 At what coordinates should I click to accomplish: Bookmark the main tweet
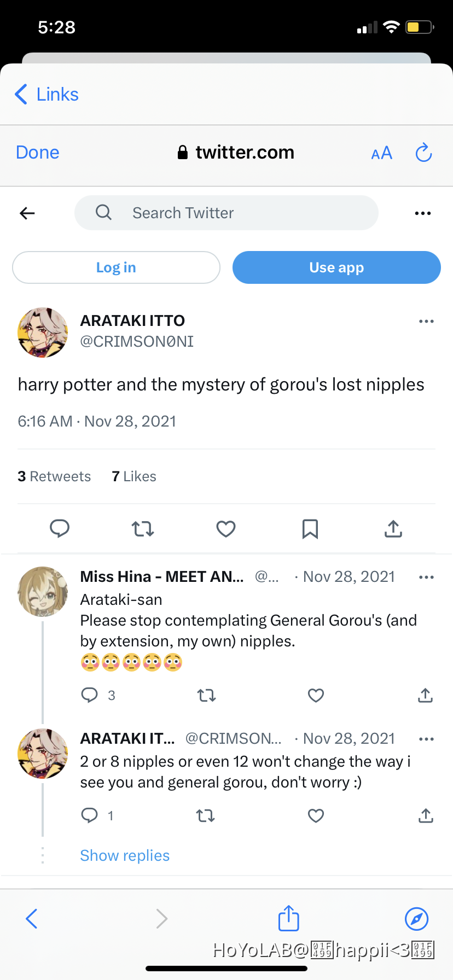click(310, 528)
